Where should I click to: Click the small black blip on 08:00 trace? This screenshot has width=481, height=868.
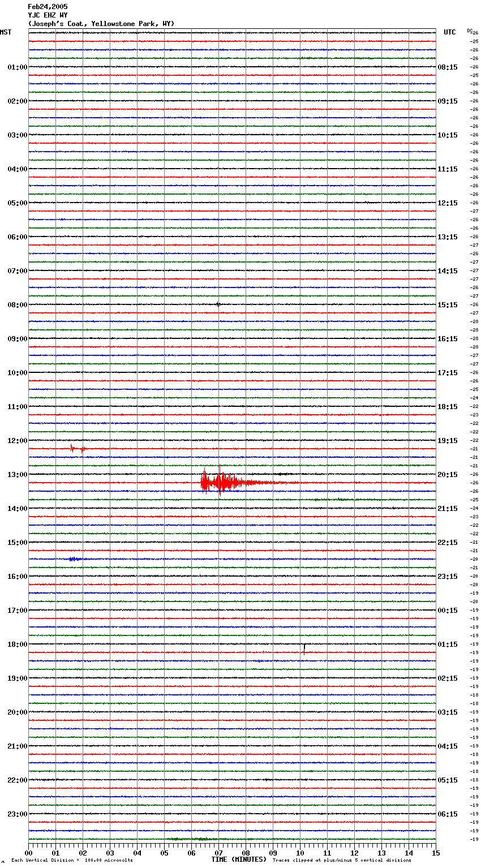click(x=218, y=304)
